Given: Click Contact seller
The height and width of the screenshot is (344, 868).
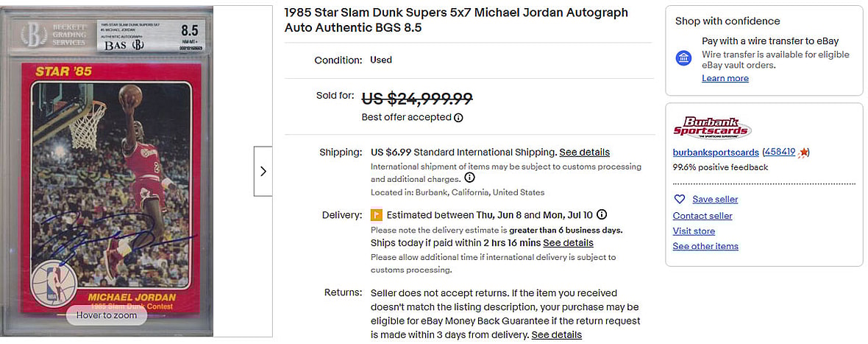Looking at the screenshot, I should pyautogui.click(x=702, y=216).
